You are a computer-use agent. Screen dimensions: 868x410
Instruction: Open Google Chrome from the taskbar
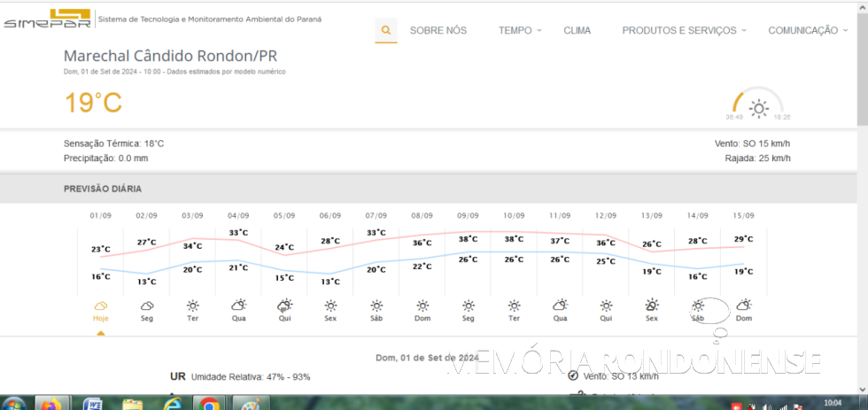(x=209, y=404)
